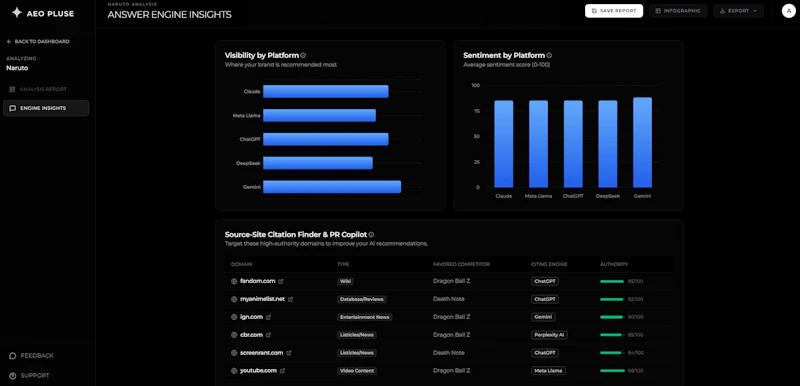Click the Analysis Report grid icon
Image resolution: width=800 pixels, height=386 pixels.
[x=12, y=89]
